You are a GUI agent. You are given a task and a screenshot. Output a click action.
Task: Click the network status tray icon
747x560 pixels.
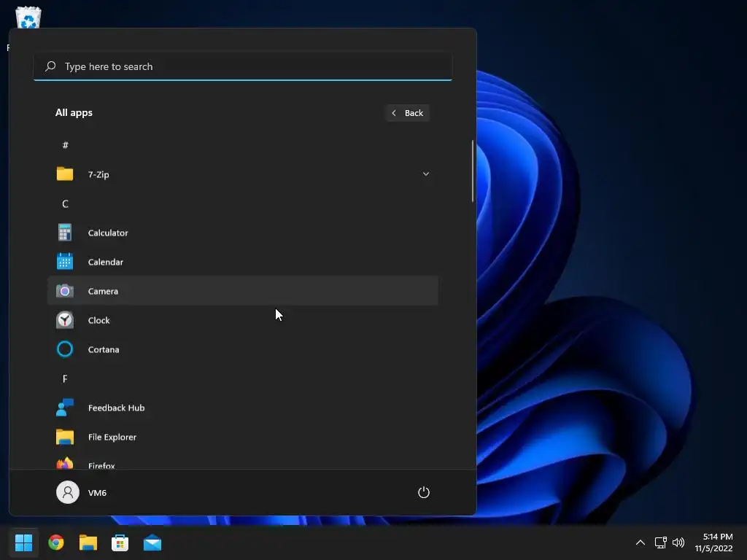[x=660, y=542]
